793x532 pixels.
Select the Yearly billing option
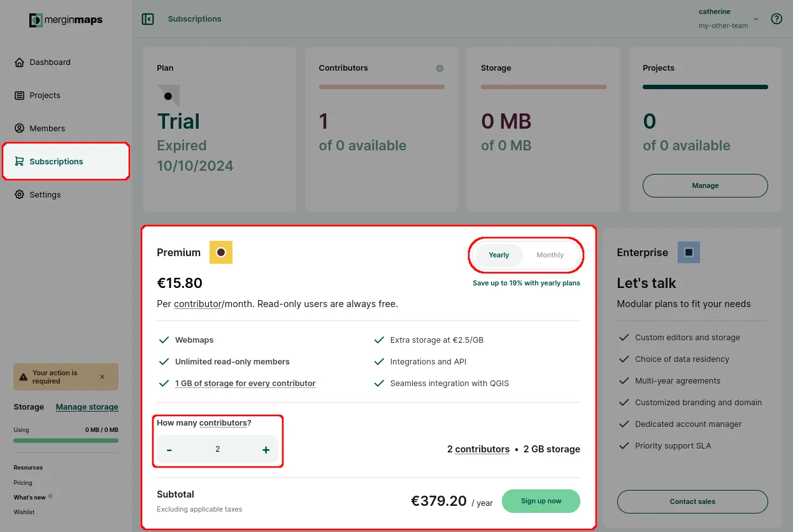(x=499, y=255)
